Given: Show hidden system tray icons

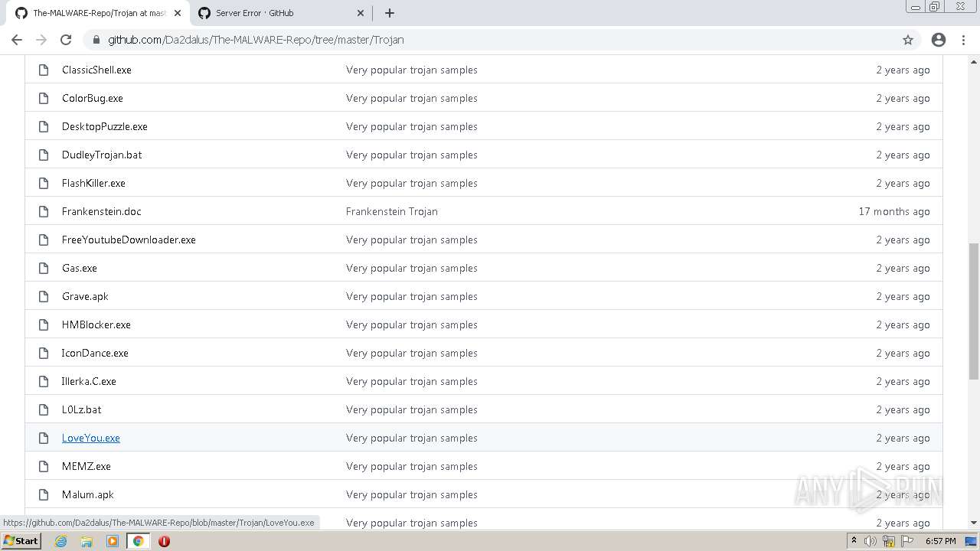Looking at the screenshot, I should 854,541.
